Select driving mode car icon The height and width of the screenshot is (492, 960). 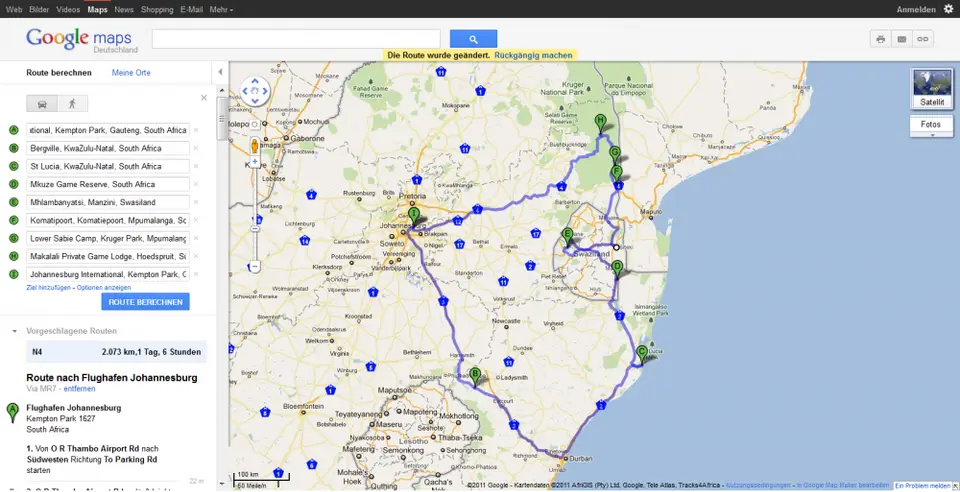tap(42, 103)
